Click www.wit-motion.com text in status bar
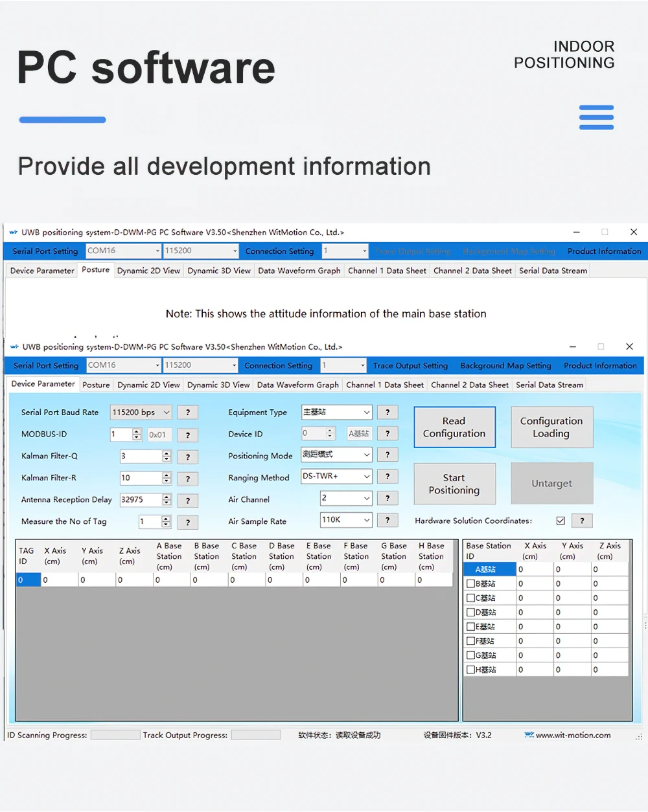Viewport: 648px width, 812px height. pos(573,735)
